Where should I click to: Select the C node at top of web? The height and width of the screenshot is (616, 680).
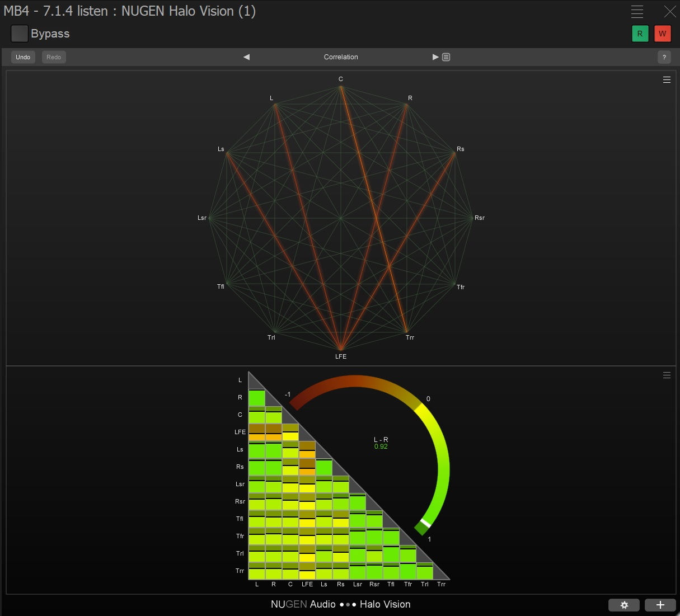341,86
